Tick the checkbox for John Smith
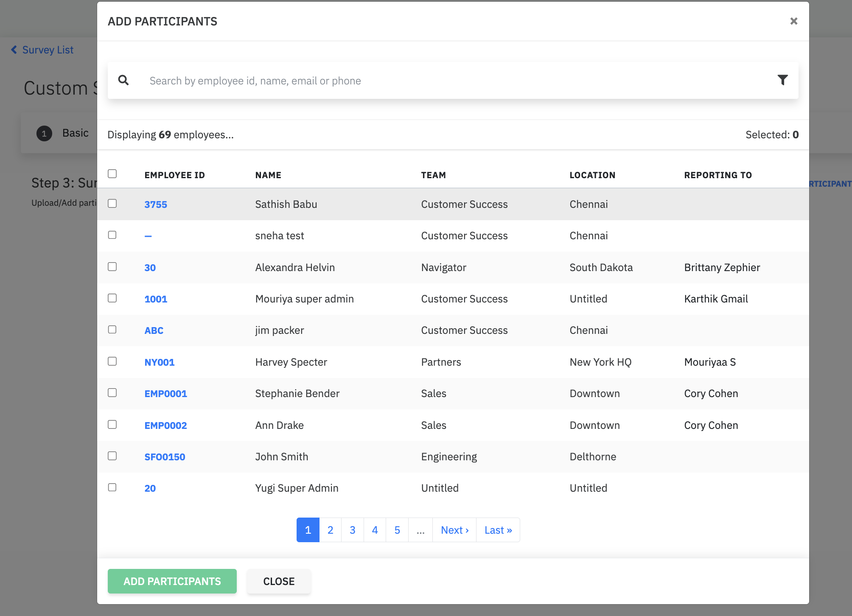This screenshot has width=852, height=616. click(112, 456)
